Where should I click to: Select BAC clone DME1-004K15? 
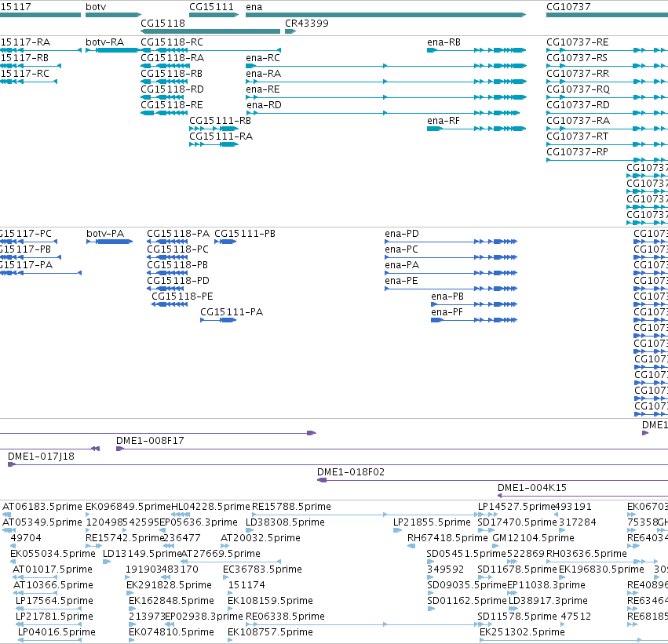click(x=531, y=488)
